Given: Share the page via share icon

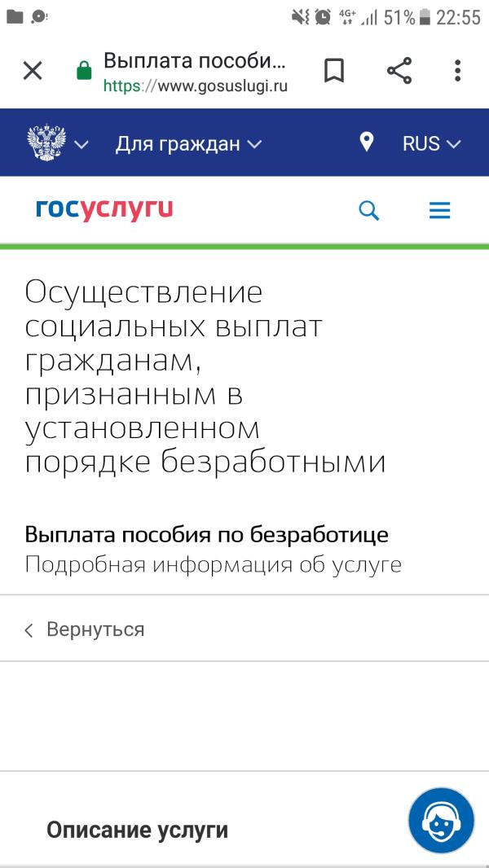Looking at the screenshot, I should click(x=399, y=71).
